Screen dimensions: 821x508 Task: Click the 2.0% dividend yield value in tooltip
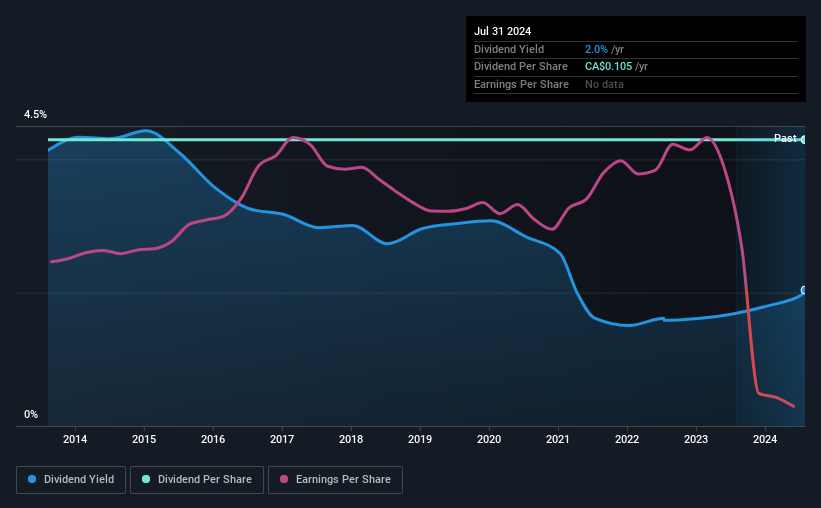tap(596, 49)
